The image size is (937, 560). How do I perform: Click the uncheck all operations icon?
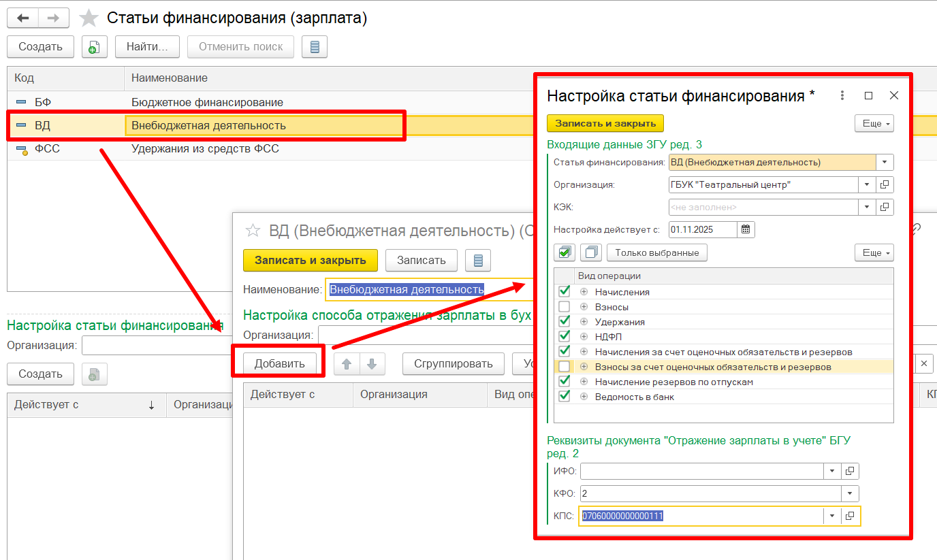pos(591,252)
